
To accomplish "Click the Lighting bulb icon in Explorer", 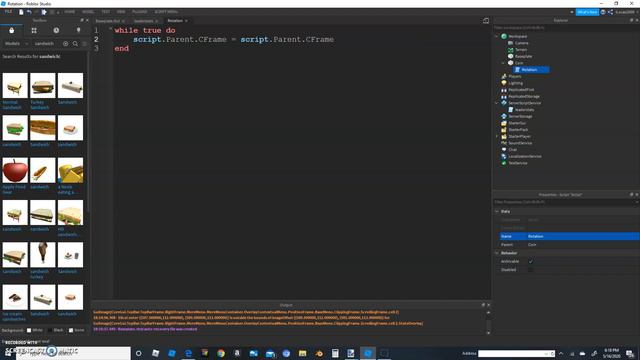I will click(x=504, y=83).
